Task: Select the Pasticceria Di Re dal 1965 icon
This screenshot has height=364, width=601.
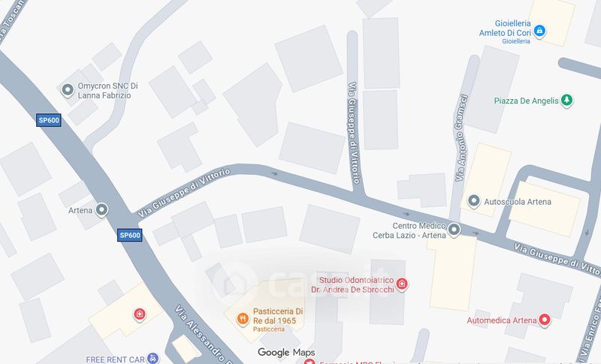Action: click(242, 318)
